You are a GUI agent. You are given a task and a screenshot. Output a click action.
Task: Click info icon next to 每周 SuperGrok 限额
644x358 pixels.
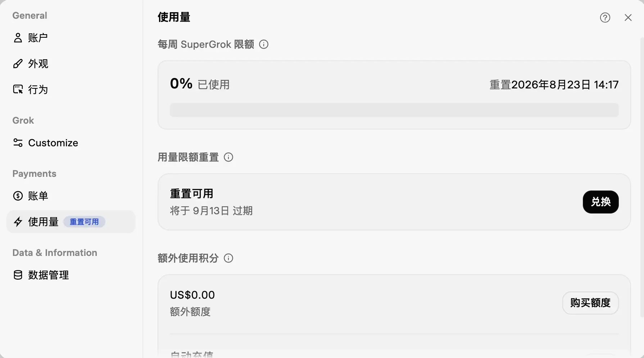coord(264,44)
